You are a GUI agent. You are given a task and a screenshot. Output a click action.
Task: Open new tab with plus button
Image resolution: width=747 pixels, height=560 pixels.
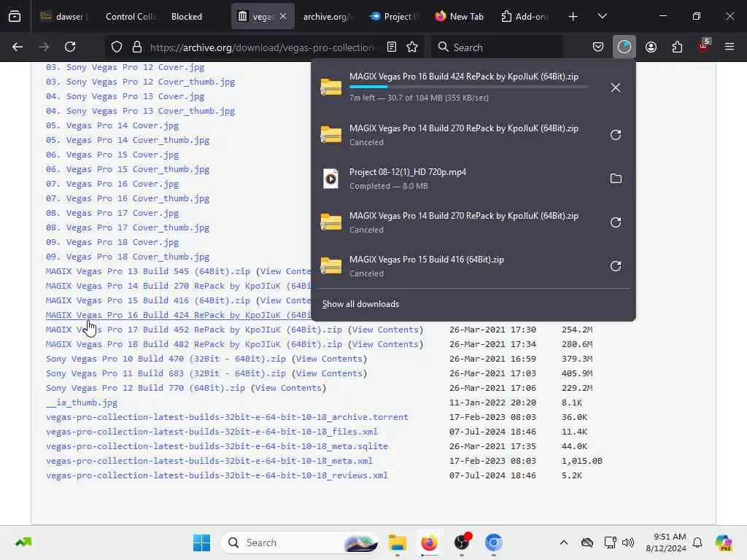pos(573,17)
